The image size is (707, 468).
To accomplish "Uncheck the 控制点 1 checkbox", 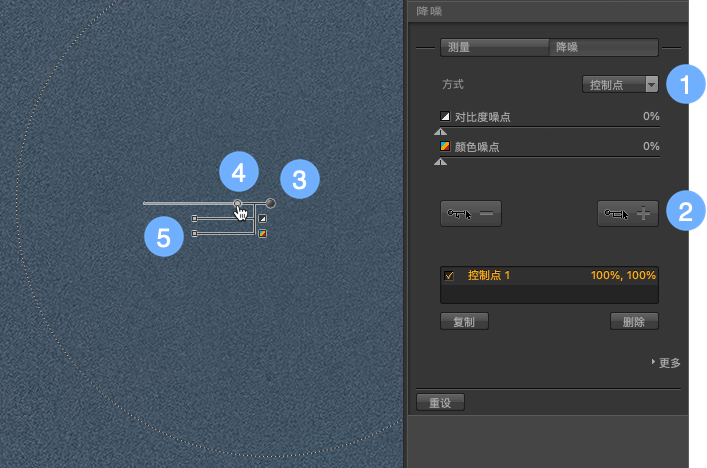I will [x=449, y=275].
